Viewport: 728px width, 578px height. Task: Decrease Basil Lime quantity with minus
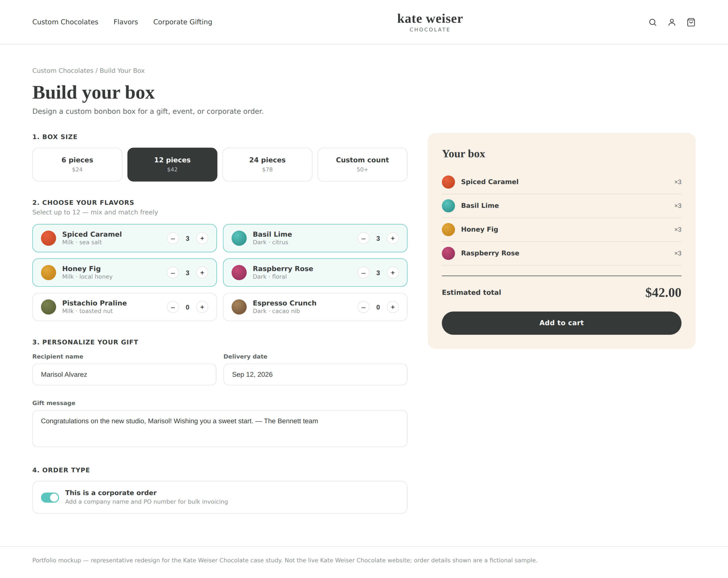point(363,238)
